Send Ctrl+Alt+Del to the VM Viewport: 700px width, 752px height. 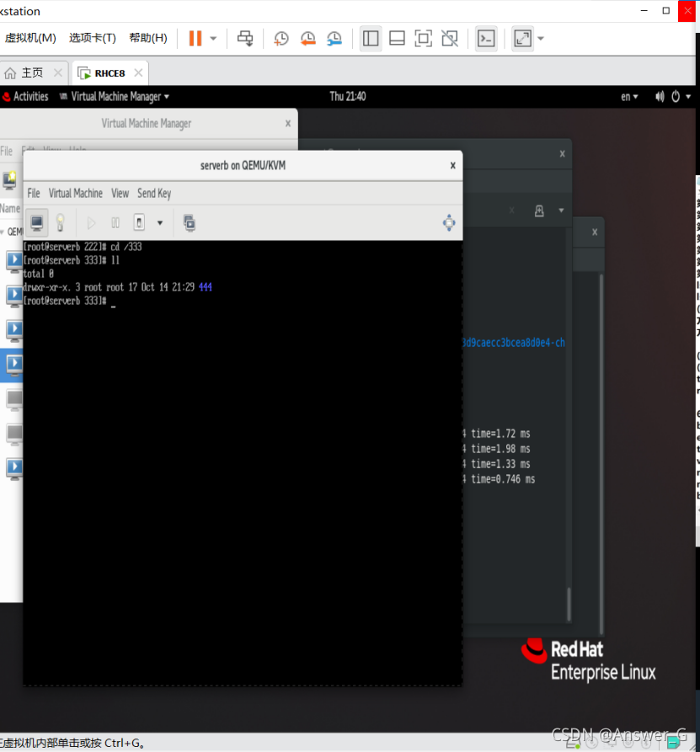point(245,39)
